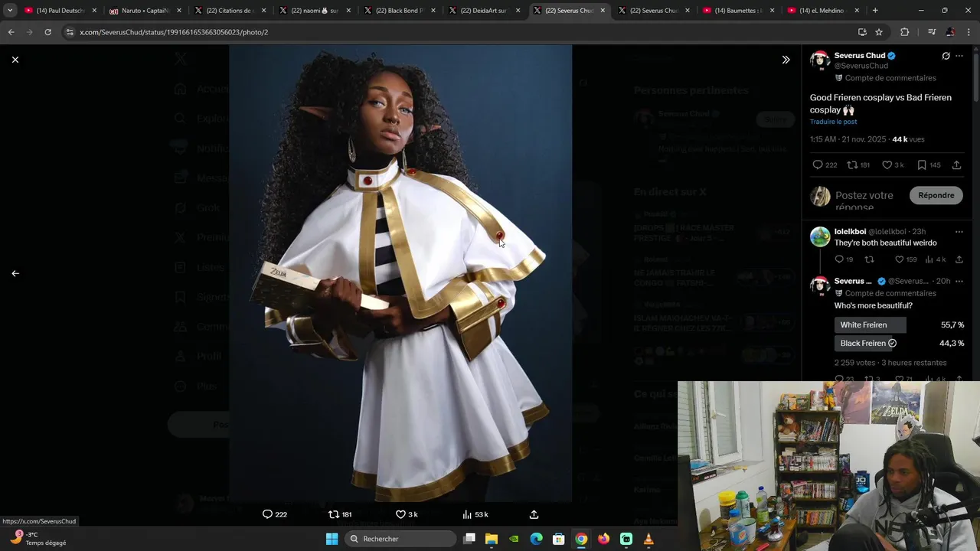Viewport: 980px width, 551px height.
Task: Click install app icon in address bar
Action: 862,32
